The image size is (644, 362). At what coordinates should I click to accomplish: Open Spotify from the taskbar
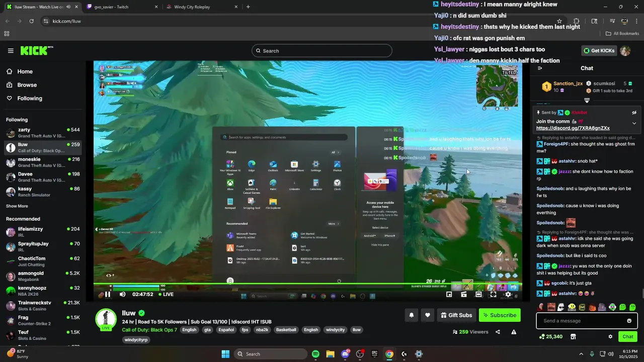pyautogui.click(x=315, y=354)
